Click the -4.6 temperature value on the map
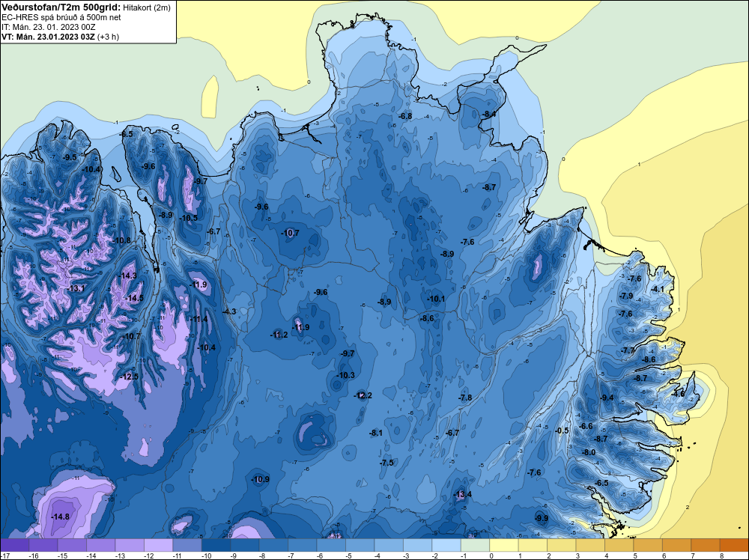 [678, 395]
